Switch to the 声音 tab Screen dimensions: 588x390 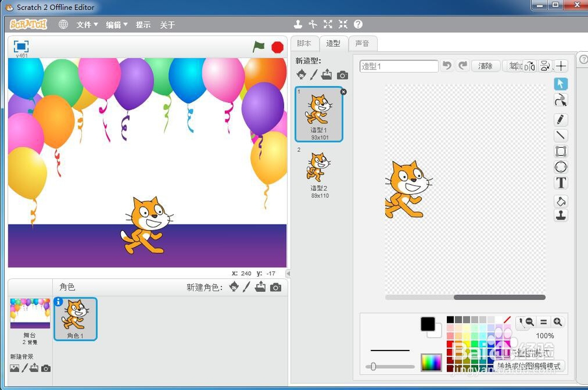[x=362, y=44]
